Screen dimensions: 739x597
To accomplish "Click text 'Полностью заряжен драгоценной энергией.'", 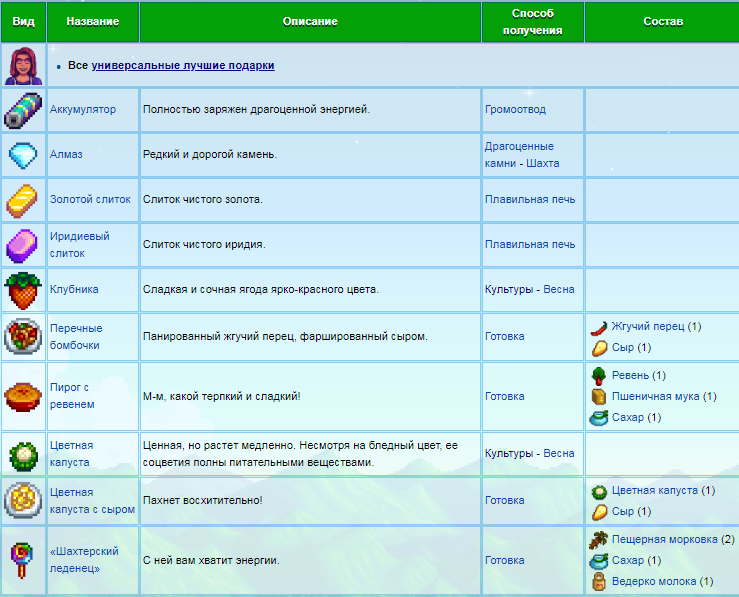I will (x=256, y=109).
